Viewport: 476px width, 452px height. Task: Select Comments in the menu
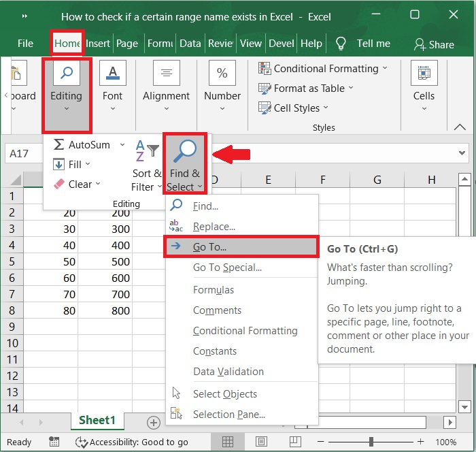[x=242, y=310]
